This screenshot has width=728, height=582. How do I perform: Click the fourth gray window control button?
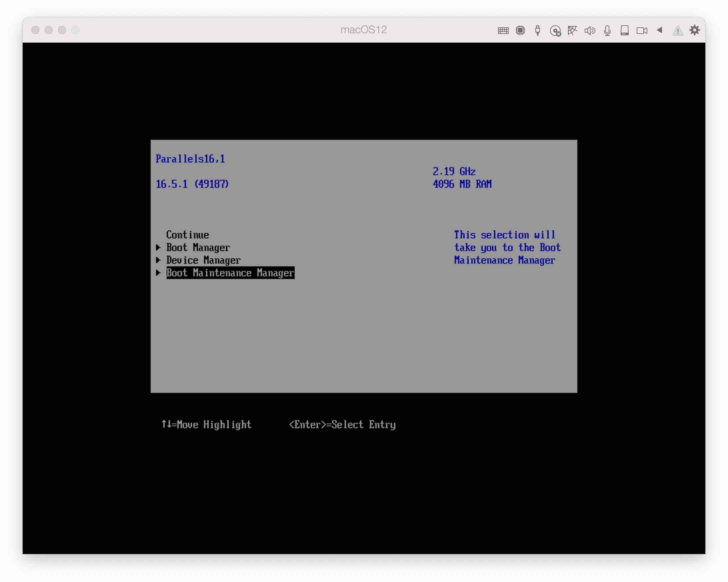pyautogui.click(x=75, y=30)
